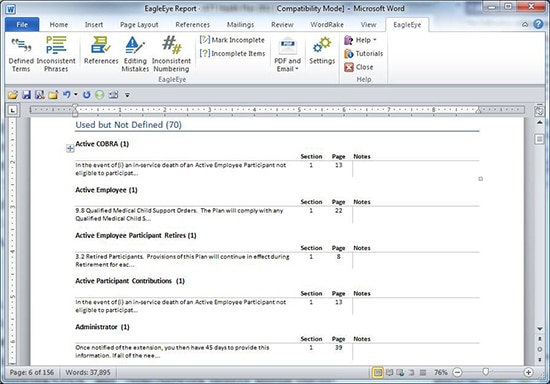Screen dimensions: 550x384
Task: Click the last quick toolbar icon before the dropdown
Action: point(113,95)
